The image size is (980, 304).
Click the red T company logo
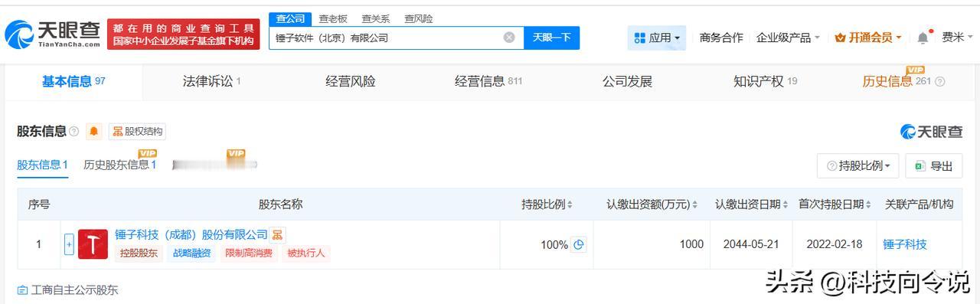pos(93,244)
